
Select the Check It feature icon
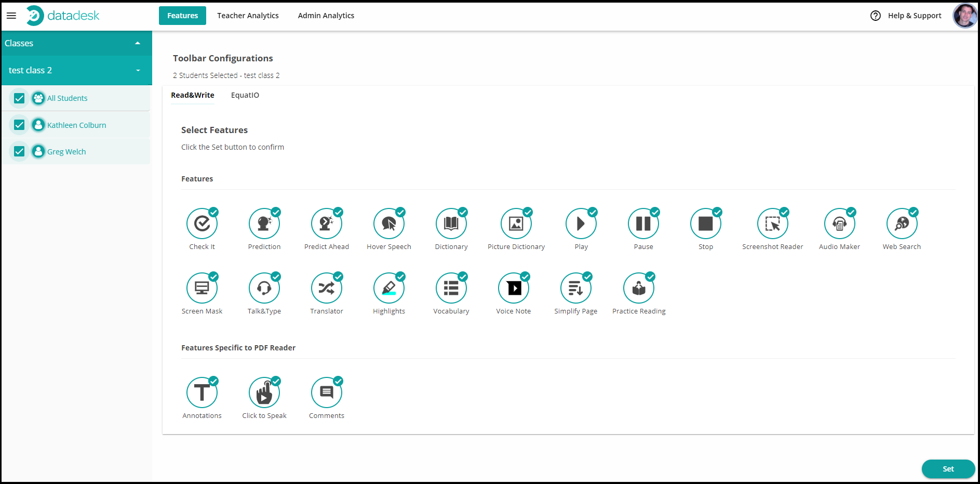coord(202,224)
